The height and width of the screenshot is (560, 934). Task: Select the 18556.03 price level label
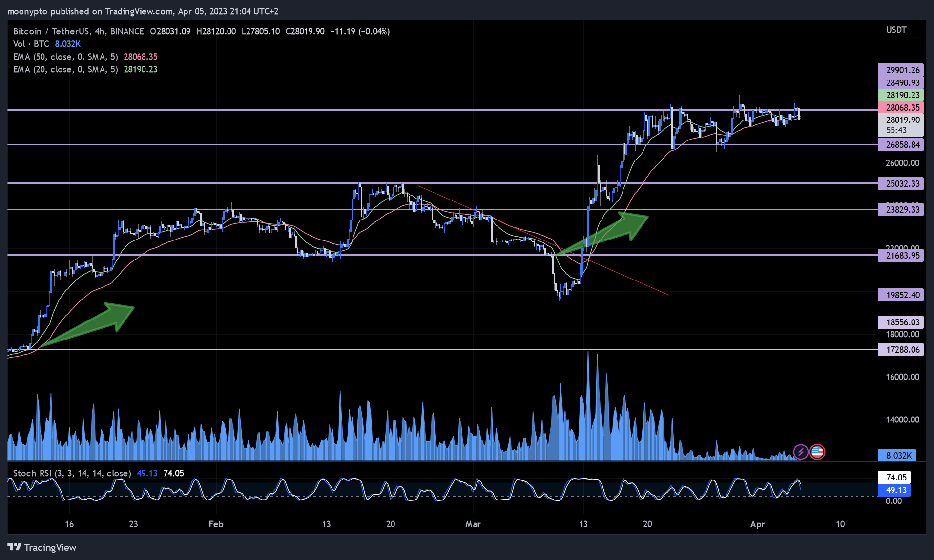[901, 322]
